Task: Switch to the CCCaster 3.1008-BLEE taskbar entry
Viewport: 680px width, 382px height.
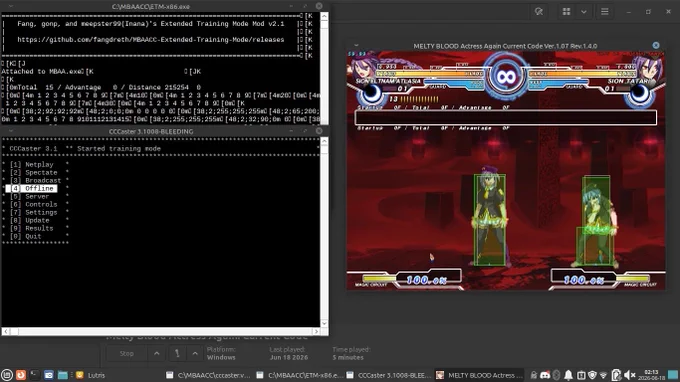Action: 389,375
